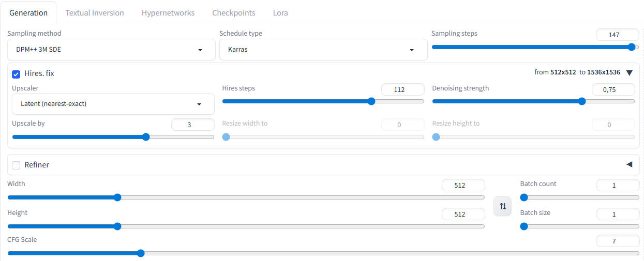The width and height of the screenshot is (644, 261).
Task: Collapse the Hires. fix section arrow
Action: point(629,73)
